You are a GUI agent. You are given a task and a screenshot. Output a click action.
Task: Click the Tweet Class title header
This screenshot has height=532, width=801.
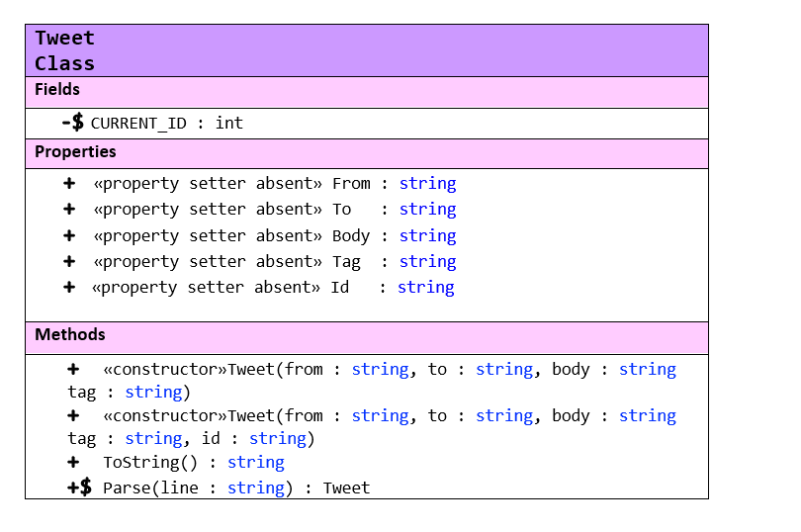[x=367, y=50]
